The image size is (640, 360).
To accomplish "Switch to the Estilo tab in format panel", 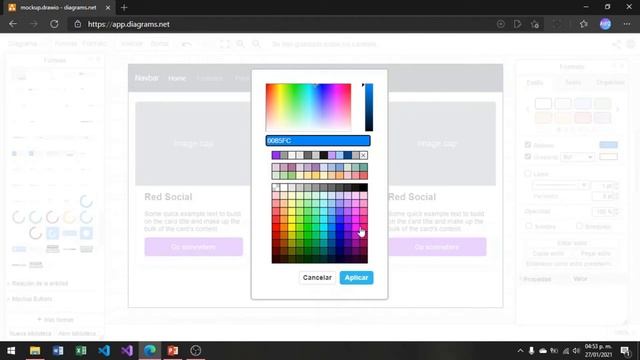I will [534, 82].
